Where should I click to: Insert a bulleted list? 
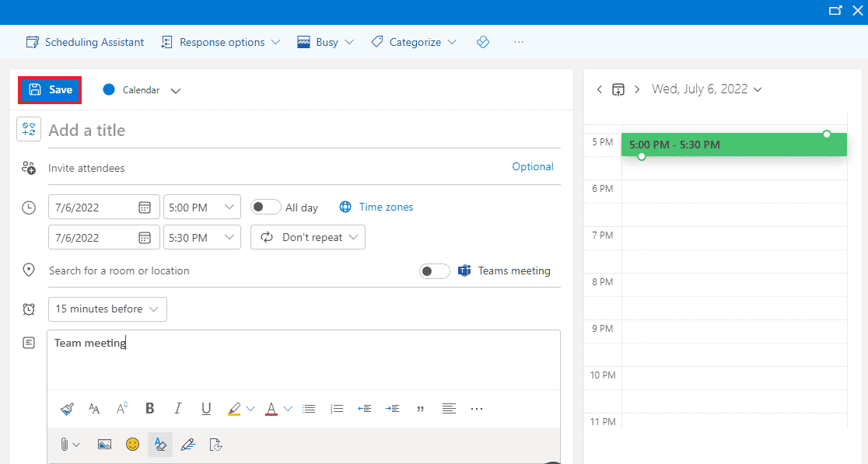click(309, 409)
